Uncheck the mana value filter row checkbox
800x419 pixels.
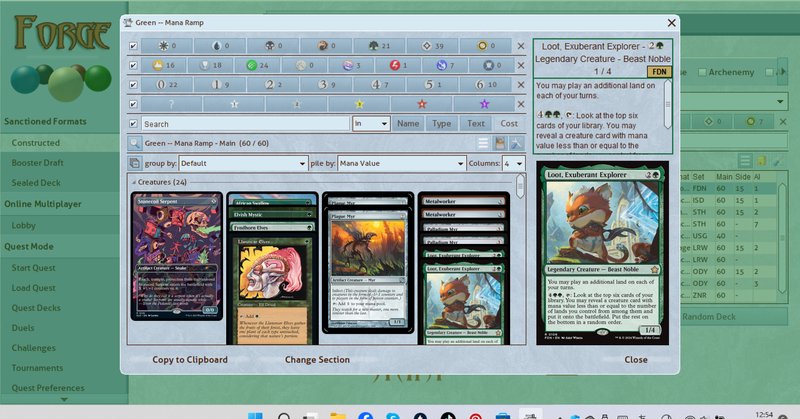(133, 85)
